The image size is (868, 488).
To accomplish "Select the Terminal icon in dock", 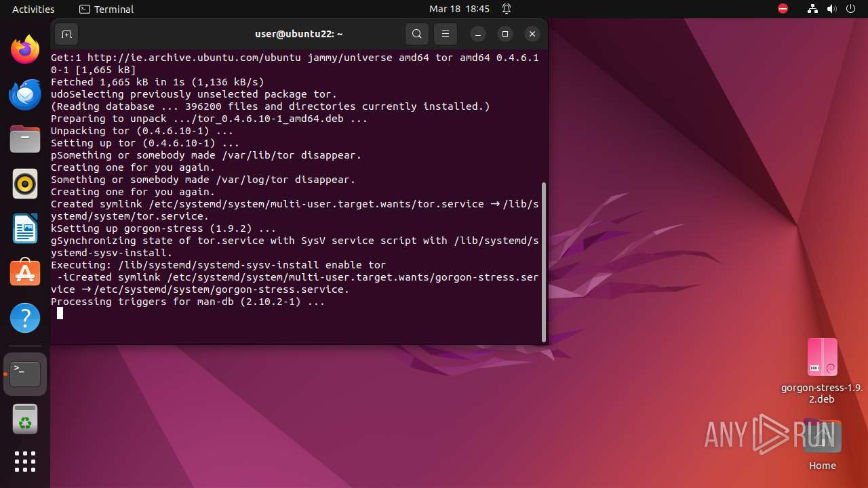I will point(25,374).
